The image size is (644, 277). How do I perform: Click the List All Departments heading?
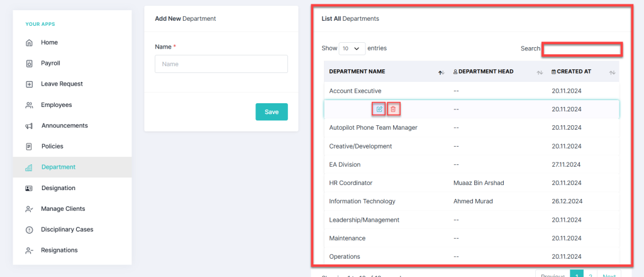pos(350,18)
